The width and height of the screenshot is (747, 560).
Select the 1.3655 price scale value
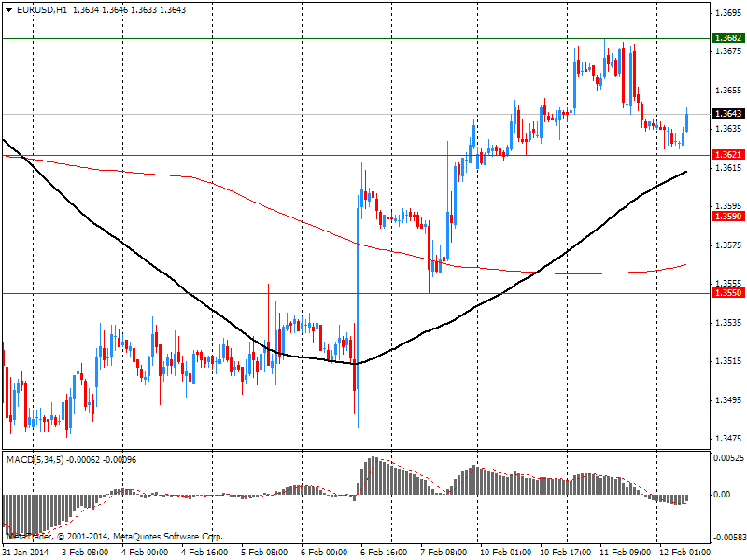pyautogui.click(x=729, y=91)
